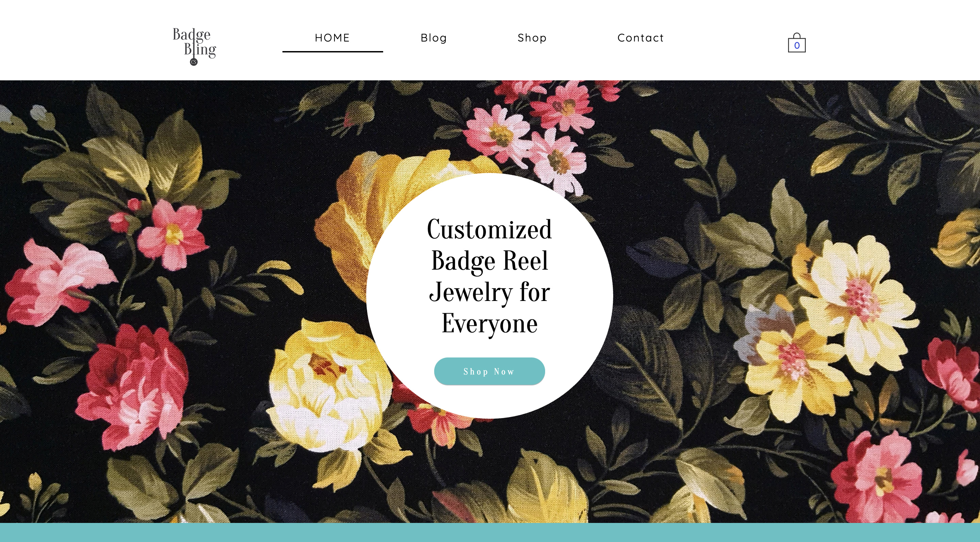
Task: Click the teal Shop Now button
Action: click(489, 371)
